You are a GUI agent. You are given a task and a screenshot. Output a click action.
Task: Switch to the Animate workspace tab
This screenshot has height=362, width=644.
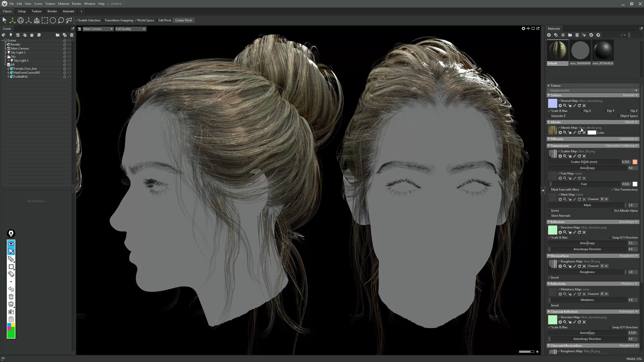click(68, 11)
